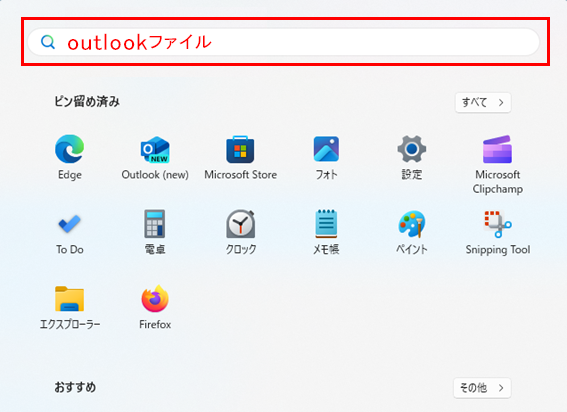The width and height of the screenshot is (567, 412).
Task: Launch ペイント paint app
Action: click(412, 224)
